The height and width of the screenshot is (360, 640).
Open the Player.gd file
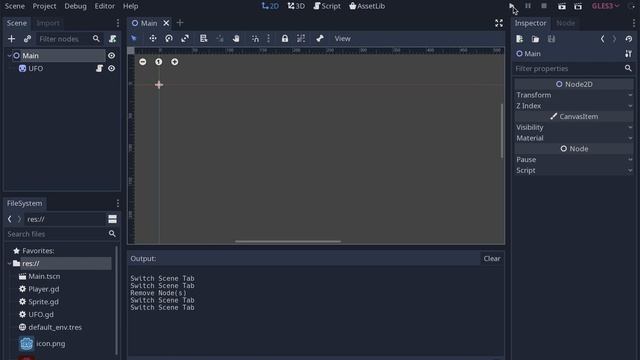click(x=44, y=289)
